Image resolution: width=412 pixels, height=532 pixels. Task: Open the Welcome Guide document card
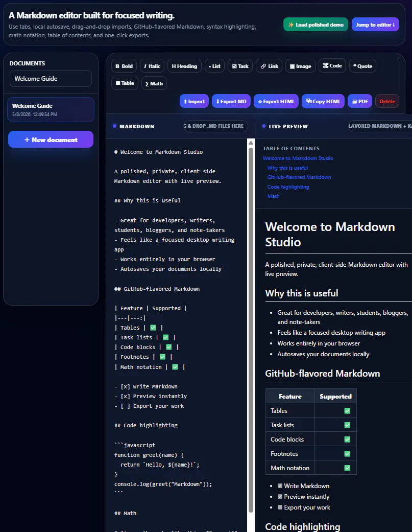coord(51,109)
